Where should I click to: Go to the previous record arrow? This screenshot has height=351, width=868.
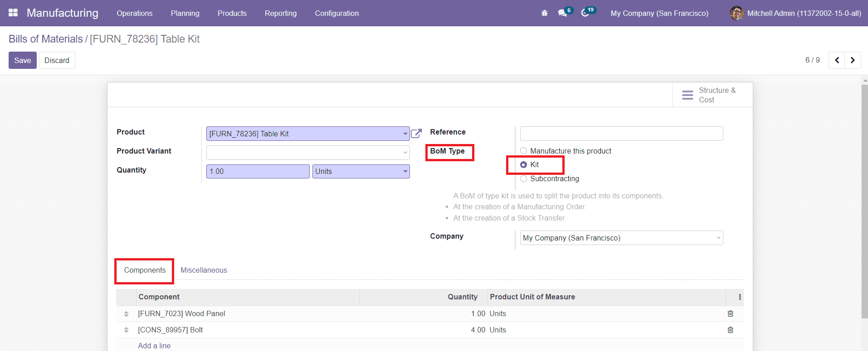tap(837, 60)
